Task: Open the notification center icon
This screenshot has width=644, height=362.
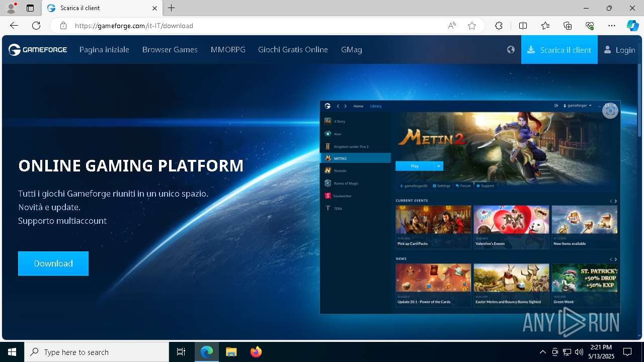Action: tap(627, 352)
